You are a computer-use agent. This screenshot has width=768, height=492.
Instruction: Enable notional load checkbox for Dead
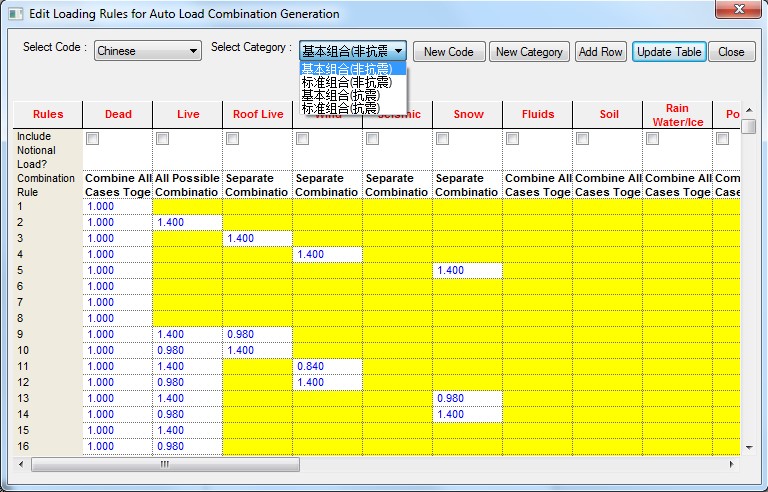[93, 139]
